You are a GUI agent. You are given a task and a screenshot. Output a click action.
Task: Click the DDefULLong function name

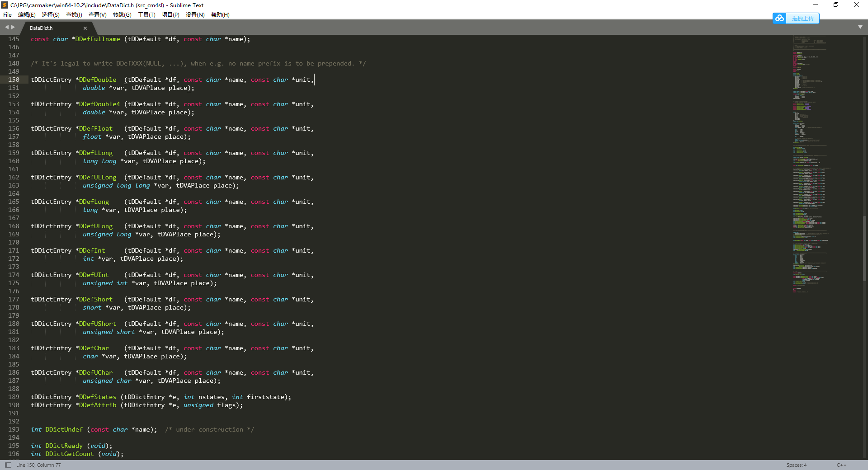[98, 178]
